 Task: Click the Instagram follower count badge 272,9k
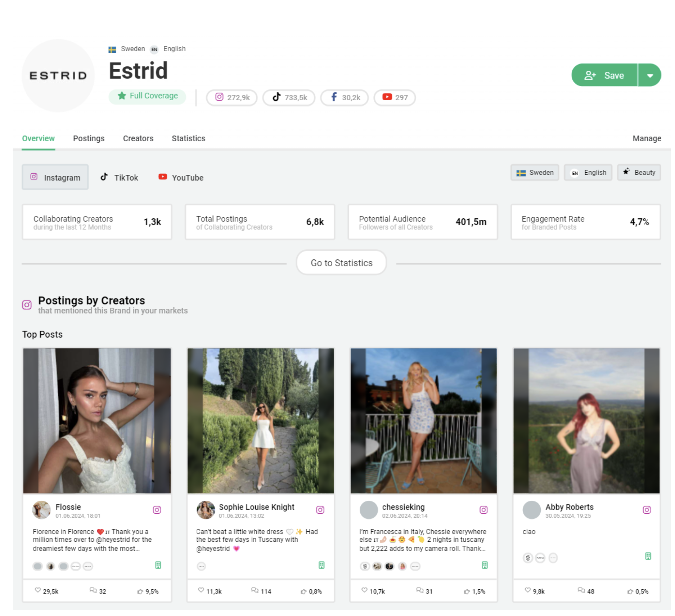click(232, 97)
